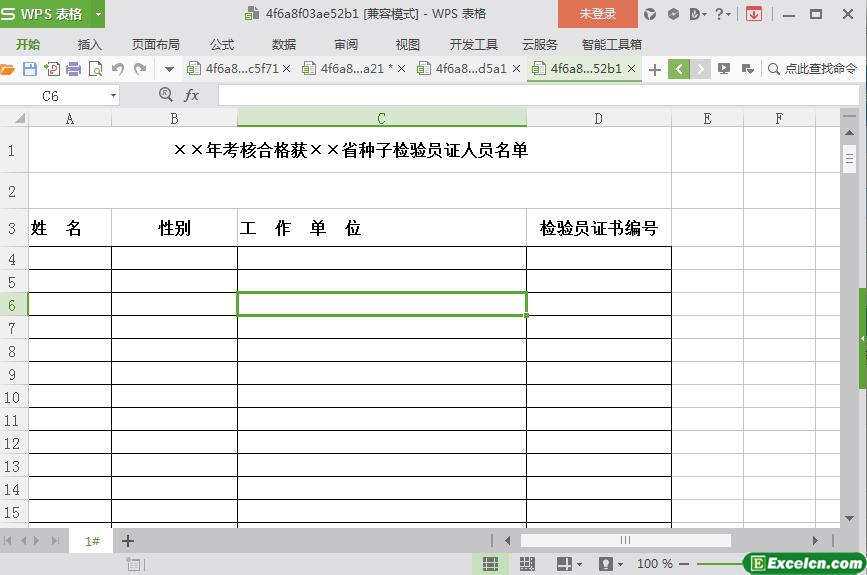This screenshot has width=867, height=575.
Task: Print the sheet using the printer icon
Action: pyautogui.click(x=74, y=69)
